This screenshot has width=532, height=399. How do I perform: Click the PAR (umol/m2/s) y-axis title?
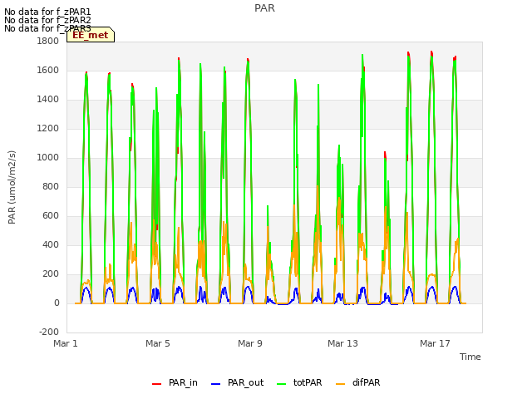(12, 187)
